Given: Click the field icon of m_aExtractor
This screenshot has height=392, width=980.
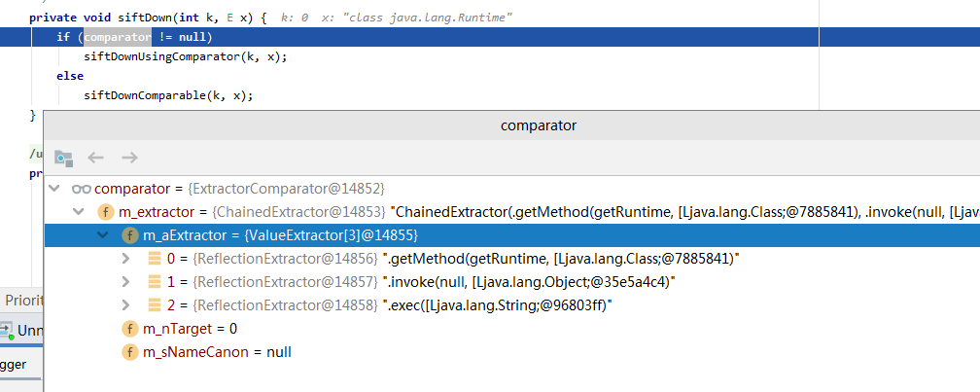Looking at the screenshot, I should [129, 235].
